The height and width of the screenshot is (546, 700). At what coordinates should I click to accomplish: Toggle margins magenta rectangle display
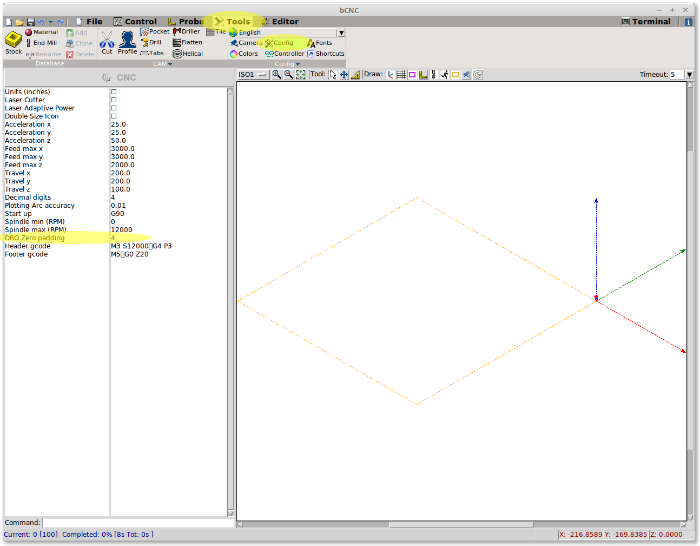412,75
